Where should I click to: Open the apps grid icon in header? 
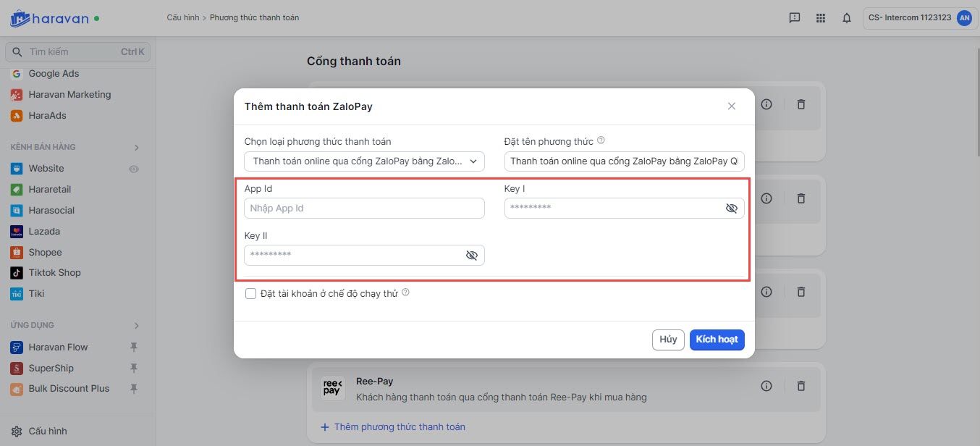click(x=820, y=18)
